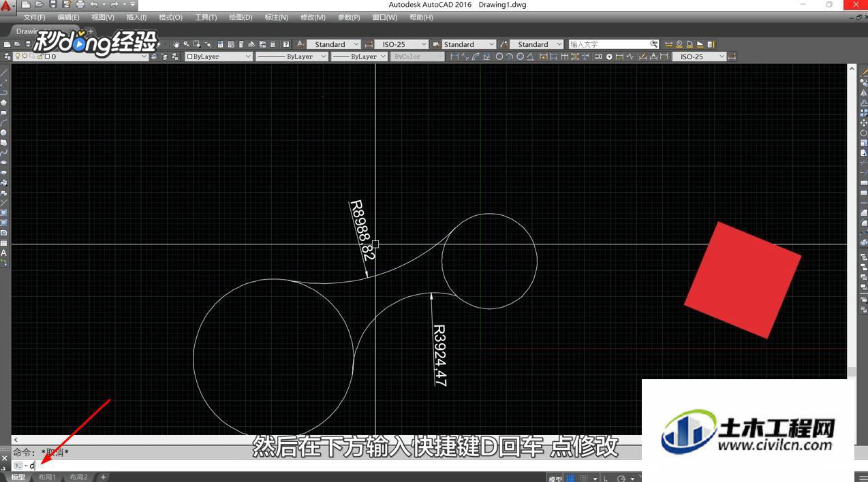The height and width of the screenshot is (482, 868).
Task: Open the 格式(O) menu
Action: click(170, 17)
